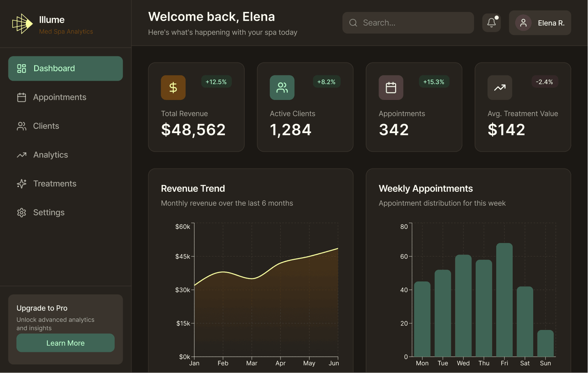Click the Clients people icon in the sidebar
Viewport: 588px width, 373px height.
click(22, 126)
